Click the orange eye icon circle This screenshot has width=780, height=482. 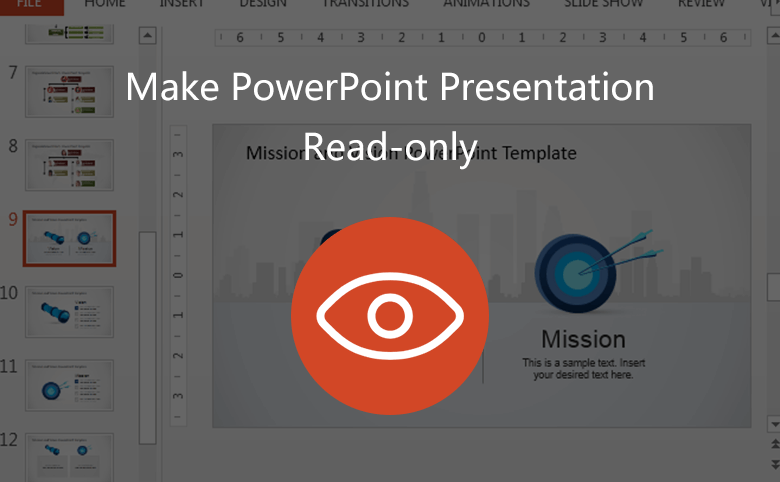pyautogui.click(x=390, y=316)
